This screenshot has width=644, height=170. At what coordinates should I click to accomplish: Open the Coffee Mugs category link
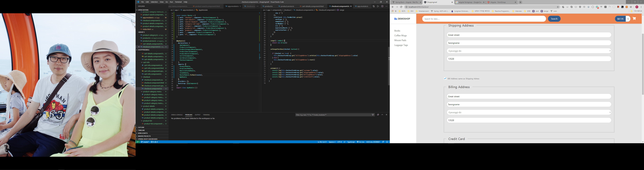coord(400,36)
